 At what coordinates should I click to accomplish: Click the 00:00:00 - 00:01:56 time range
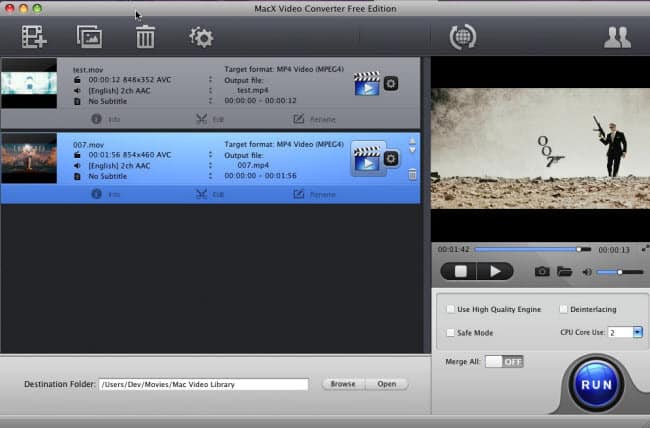click(x=260, y=175)
